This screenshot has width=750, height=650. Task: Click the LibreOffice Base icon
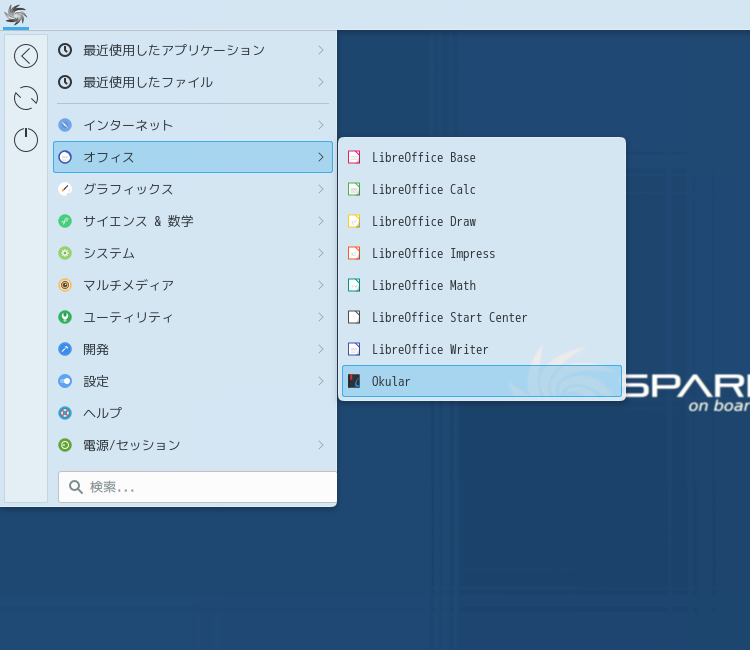coord(354,157)
